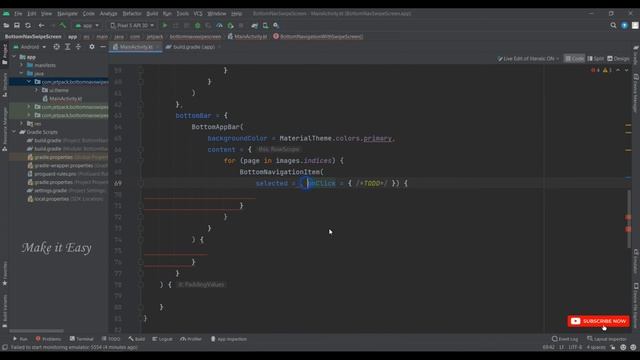
Task: Collapse the java folder
Action: (x=22, y=73)
